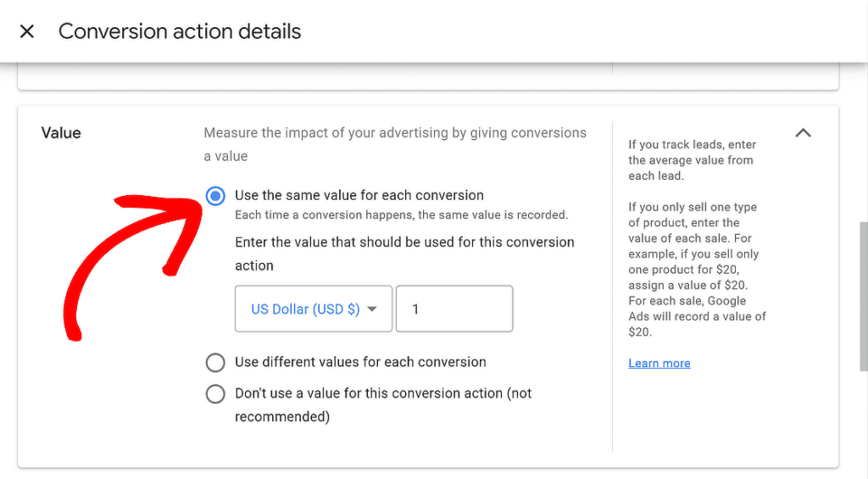Select 'Use the same value for each conversion'
This screenshot has width=868, height=479.
click(x=215, y=196)
